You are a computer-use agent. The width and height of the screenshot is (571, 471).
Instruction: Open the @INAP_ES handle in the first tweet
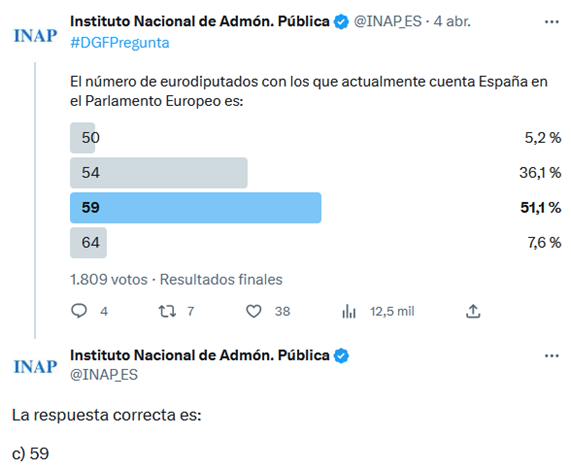pyautogui.click(x=387, y=21)
